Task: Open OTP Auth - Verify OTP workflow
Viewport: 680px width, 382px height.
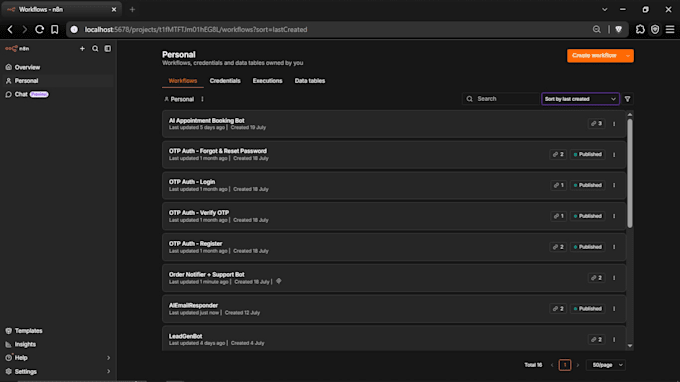Action: (199, 212)
